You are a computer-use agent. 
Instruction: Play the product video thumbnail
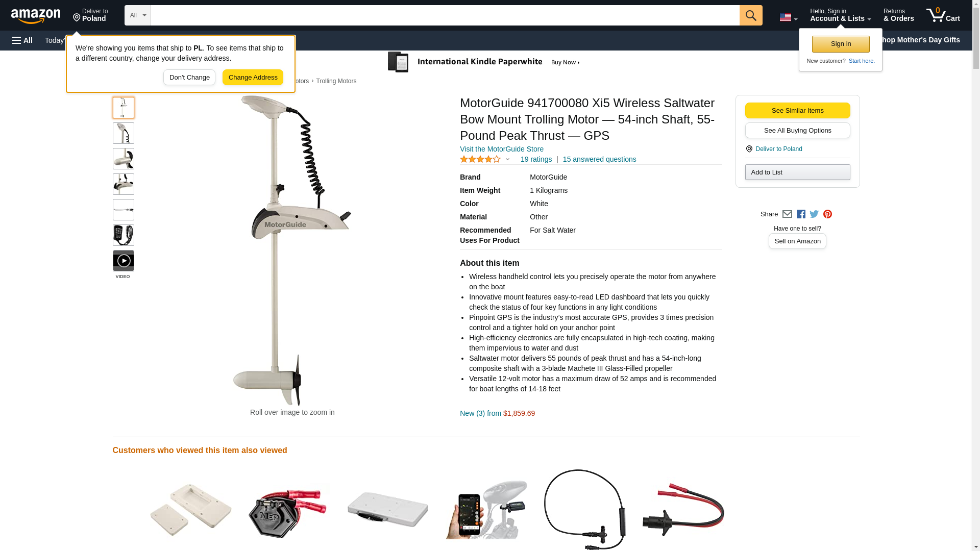(x=123, y=261)
